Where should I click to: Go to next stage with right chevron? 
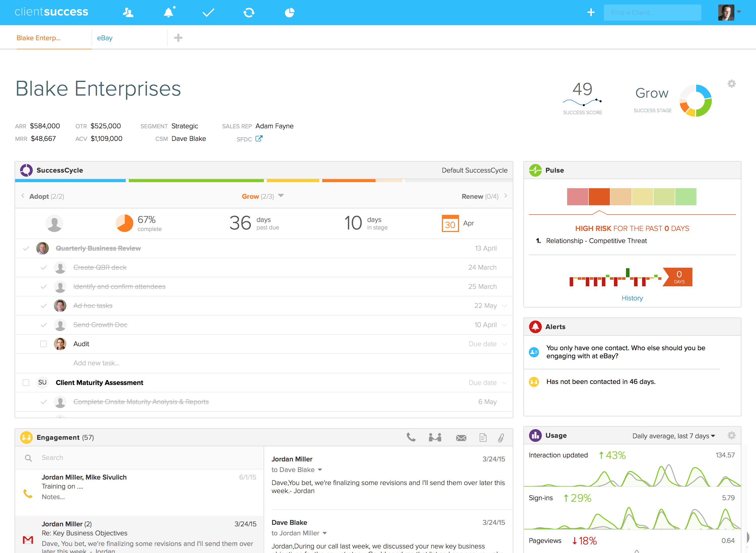[x=506, y=196]
